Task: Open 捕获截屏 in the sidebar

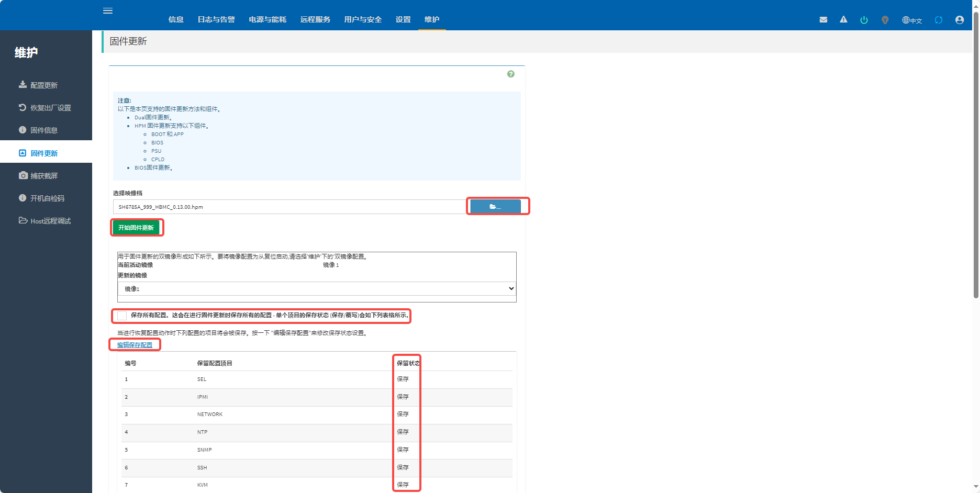Action: pos(44,176)
